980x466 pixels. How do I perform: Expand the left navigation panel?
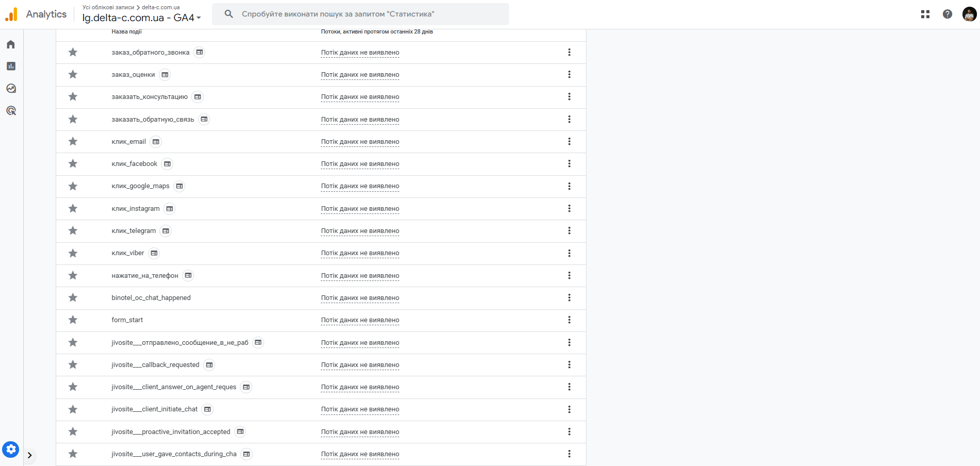coord(29,455)
